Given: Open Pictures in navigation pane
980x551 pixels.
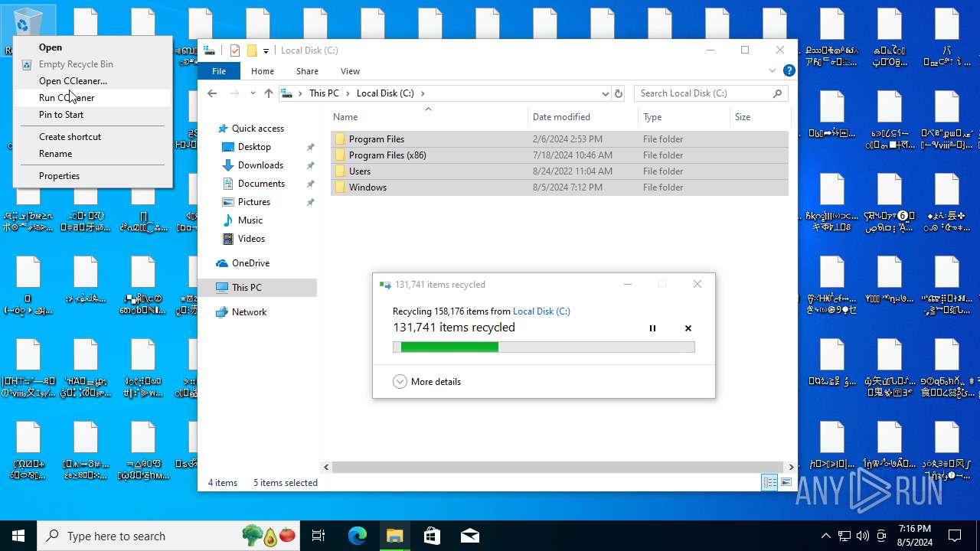Looking at the screenshot, I should coord(253,202).
